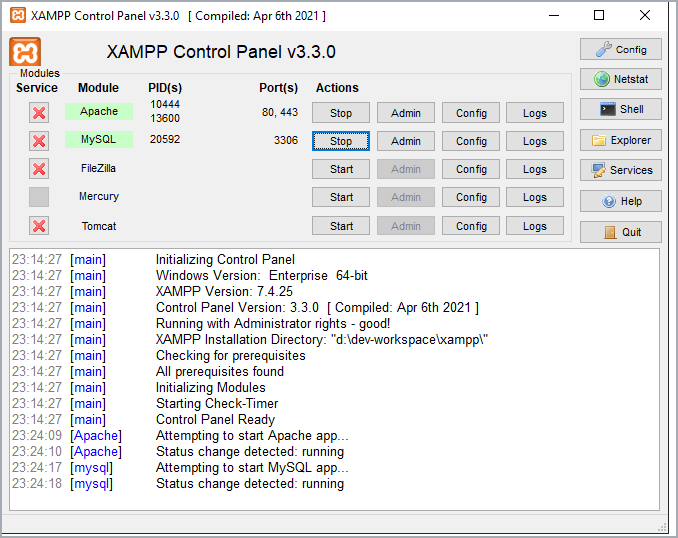Open Config options for Tomcat
Screen dimensions: 678x538
tap(471, 226)
